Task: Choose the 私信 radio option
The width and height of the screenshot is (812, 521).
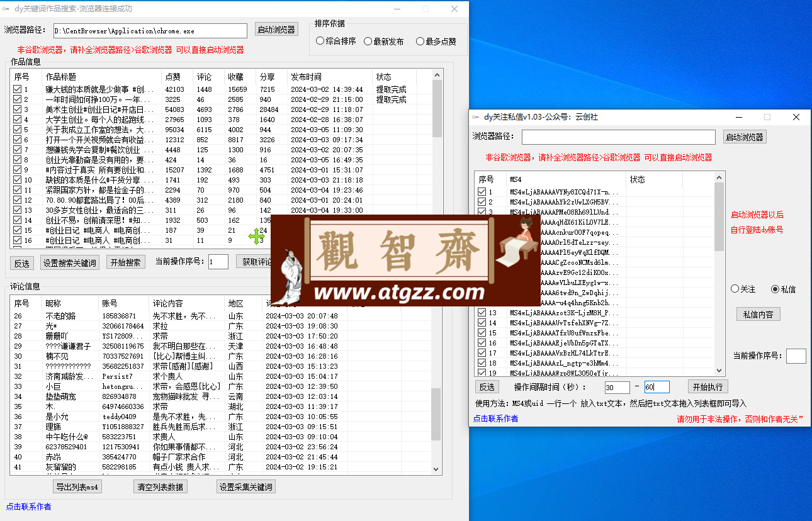Action: [x=784, y=289]
